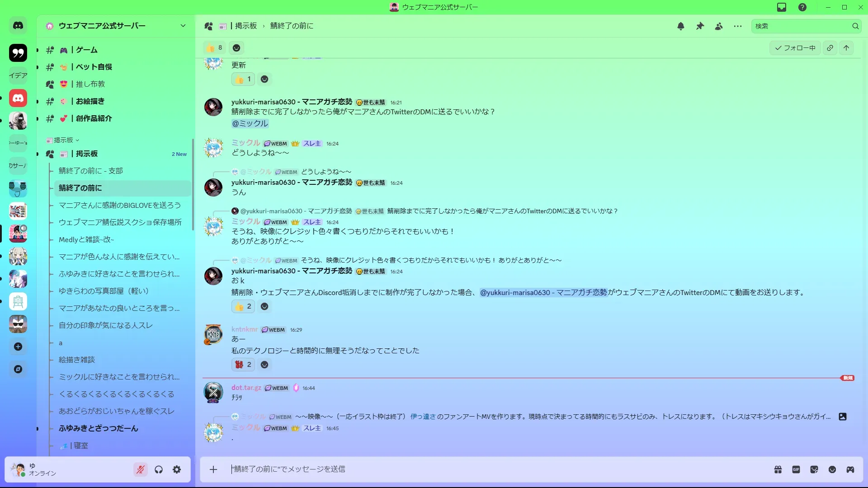Open the 鯖終了の前に - 支部 thread
The width and height of the screenshot is (868, 488).
pos(91,171)
